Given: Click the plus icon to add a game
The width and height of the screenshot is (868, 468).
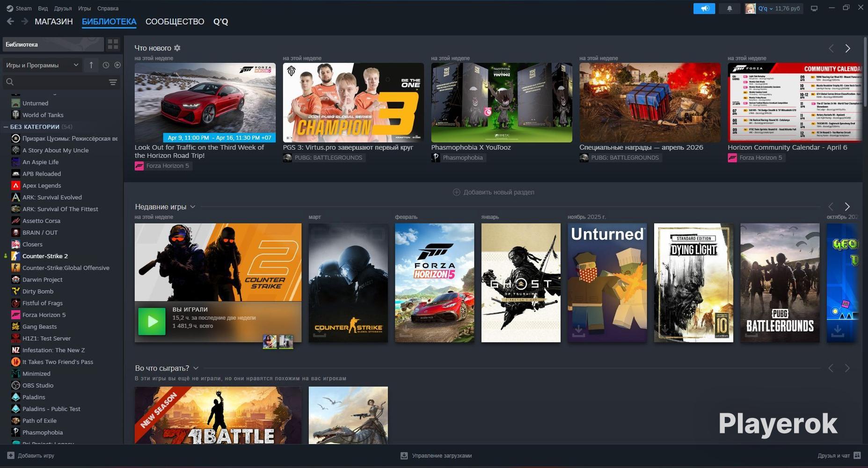Looking at the screenshot, I should (x=11, y=455).
